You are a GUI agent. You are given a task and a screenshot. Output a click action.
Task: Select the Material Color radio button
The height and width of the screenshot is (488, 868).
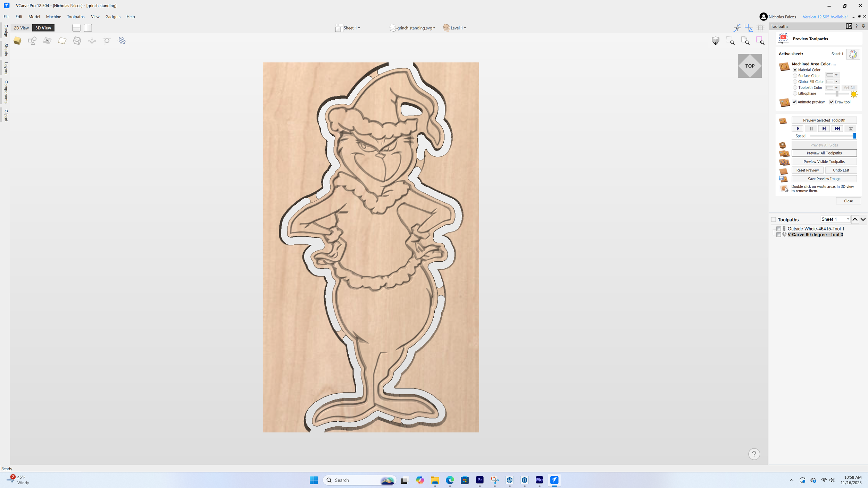coord(795,70)
